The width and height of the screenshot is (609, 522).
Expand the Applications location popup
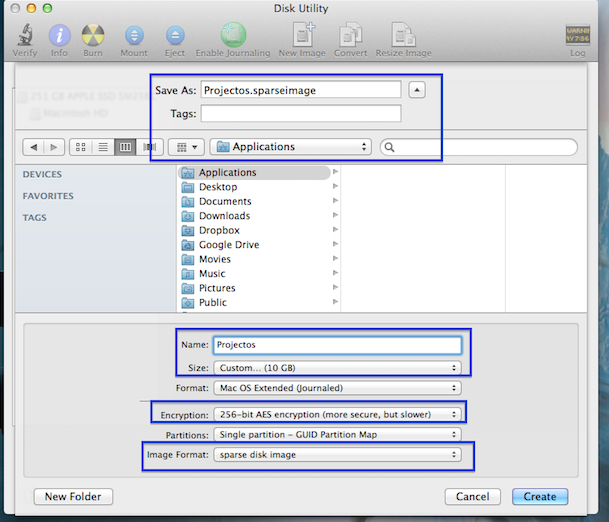[x=291, y=147]
